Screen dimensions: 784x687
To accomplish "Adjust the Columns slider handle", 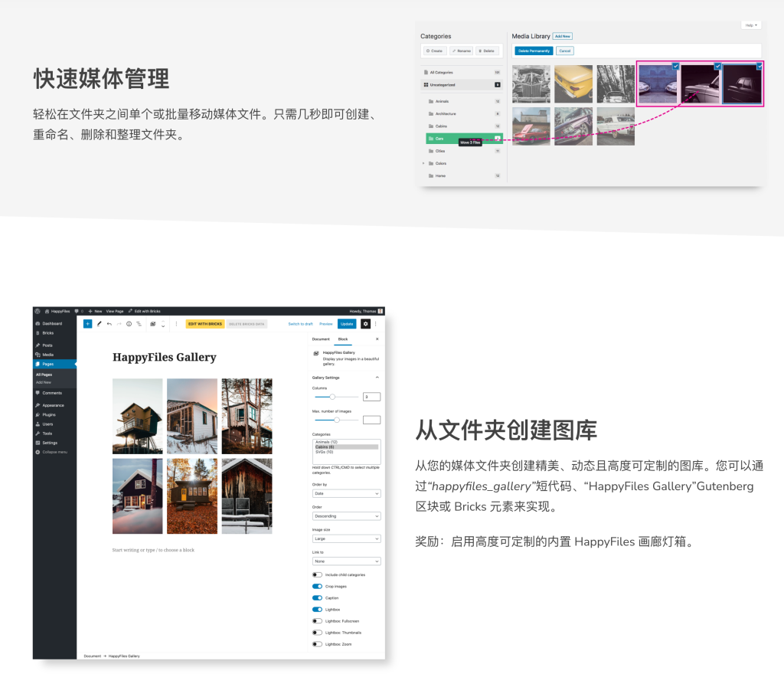I will (x=332, y=397).
